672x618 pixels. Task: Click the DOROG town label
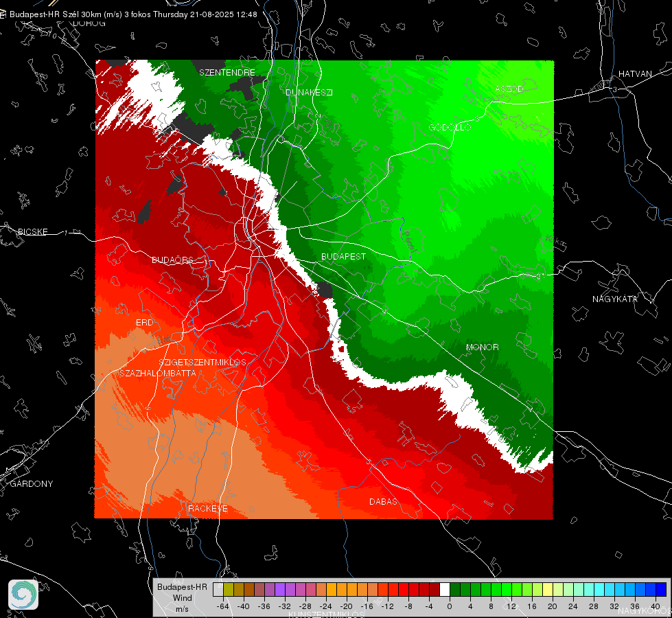89,23
